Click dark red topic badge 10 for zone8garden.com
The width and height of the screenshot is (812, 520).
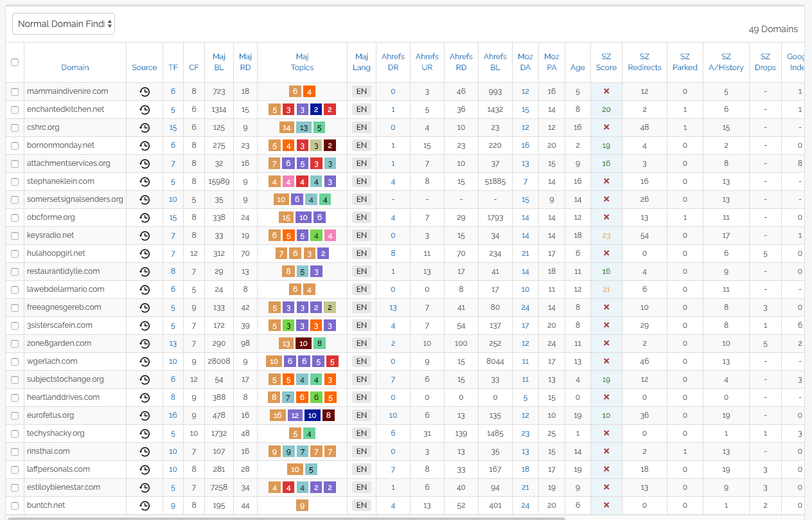coord(303,343)
